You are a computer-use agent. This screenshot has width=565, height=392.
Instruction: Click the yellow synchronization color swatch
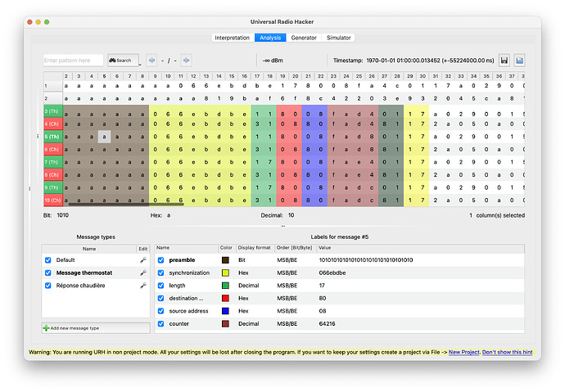[x=225, y=273]
